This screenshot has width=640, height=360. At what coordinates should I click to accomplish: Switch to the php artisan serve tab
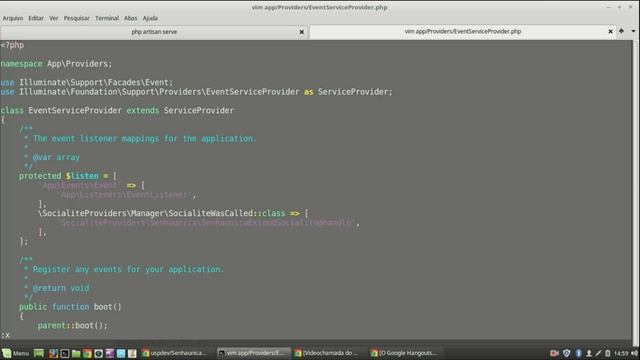154,32
